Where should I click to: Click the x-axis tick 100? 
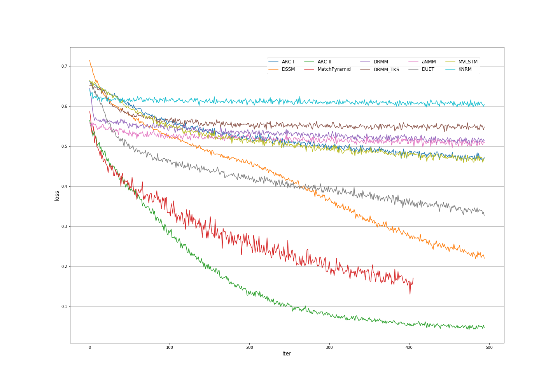(x=170, y=347)
